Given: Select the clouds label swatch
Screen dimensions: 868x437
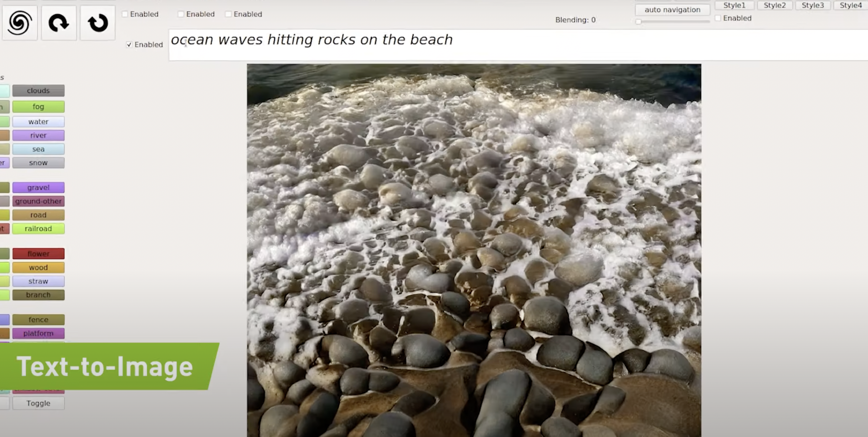Looking at the screenshot, I should pyautogui.click(x=38, y=90).
